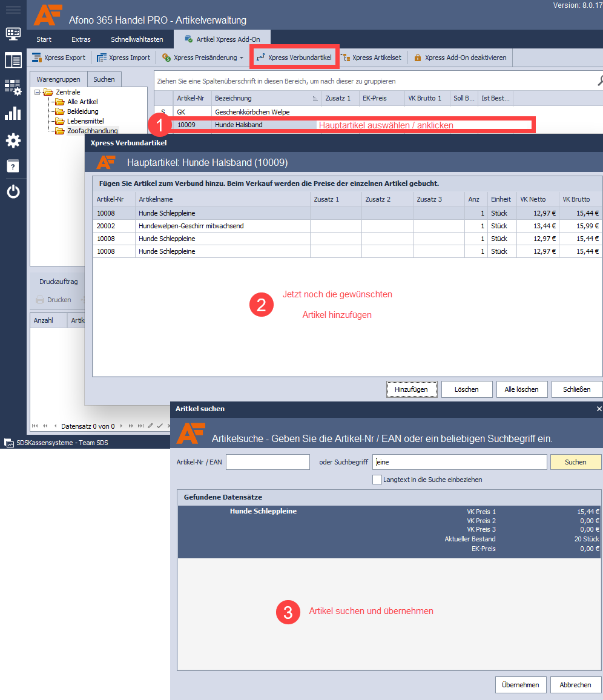The height and width of the screenshot is (700, 603).
Task: Click the pencil edit icon in Datensatz navigator
Action: pos(150,426)
